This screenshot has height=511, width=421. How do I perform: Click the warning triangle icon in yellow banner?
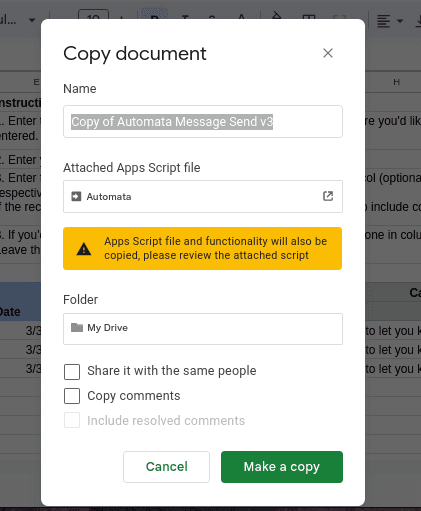84,249
